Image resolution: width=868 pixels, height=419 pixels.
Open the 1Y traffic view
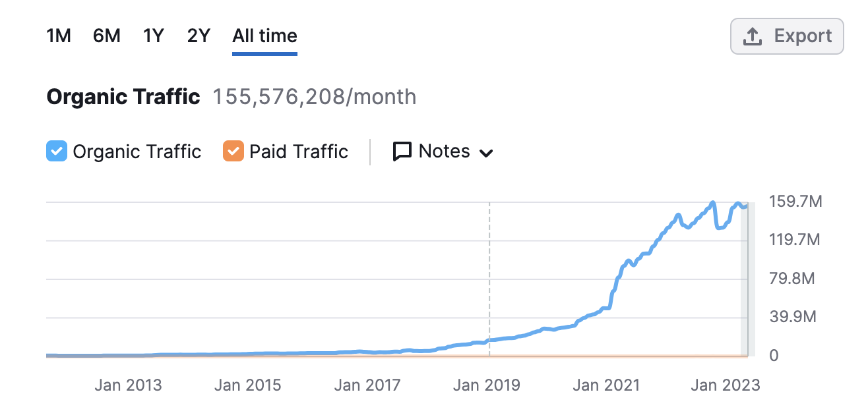152,36
